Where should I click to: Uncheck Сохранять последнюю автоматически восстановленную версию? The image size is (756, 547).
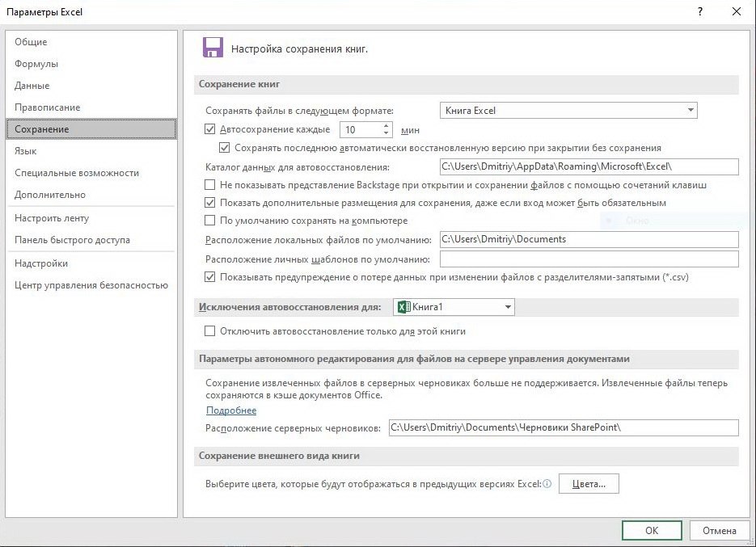point(224,148)
